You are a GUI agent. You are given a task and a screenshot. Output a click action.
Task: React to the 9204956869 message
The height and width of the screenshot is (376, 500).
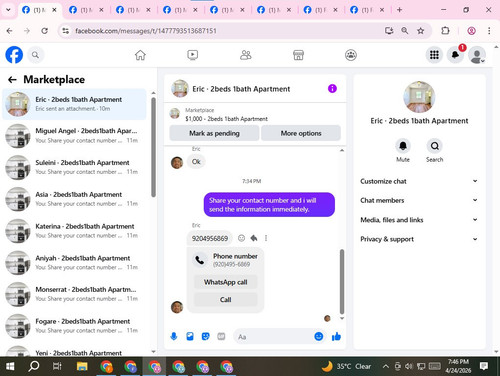tap(241, 238)
